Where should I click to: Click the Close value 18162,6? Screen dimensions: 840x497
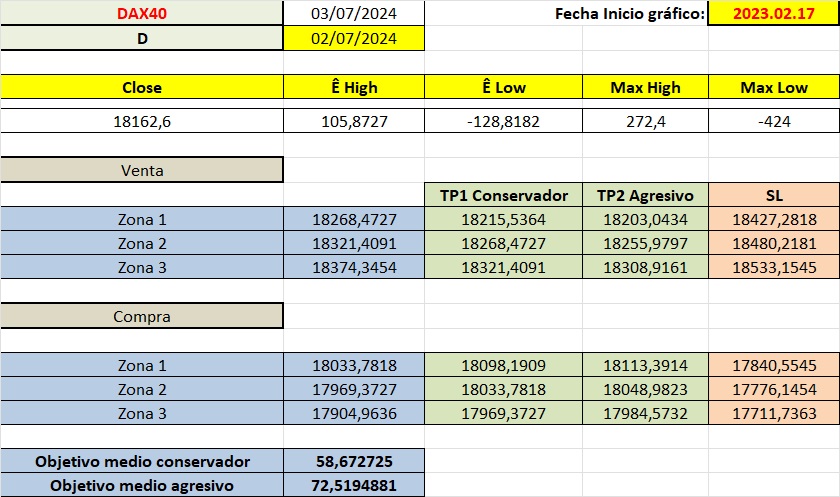(141, 122)
